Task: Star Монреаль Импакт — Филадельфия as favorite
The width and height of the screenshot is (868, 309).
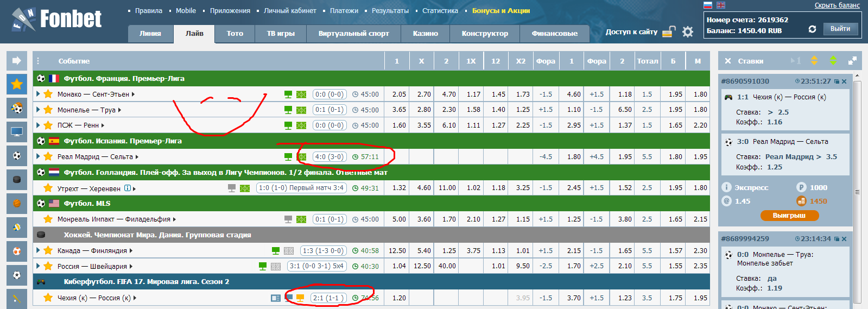Action: [48, 219]
